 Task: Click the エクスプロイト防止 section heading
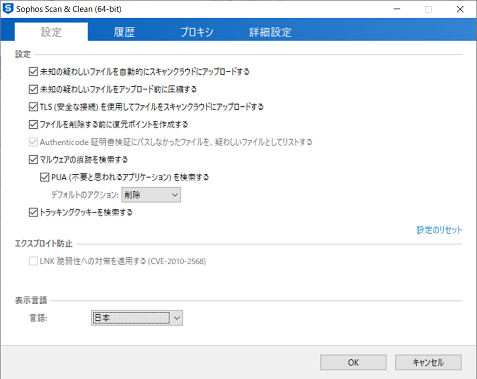point(44,244)
